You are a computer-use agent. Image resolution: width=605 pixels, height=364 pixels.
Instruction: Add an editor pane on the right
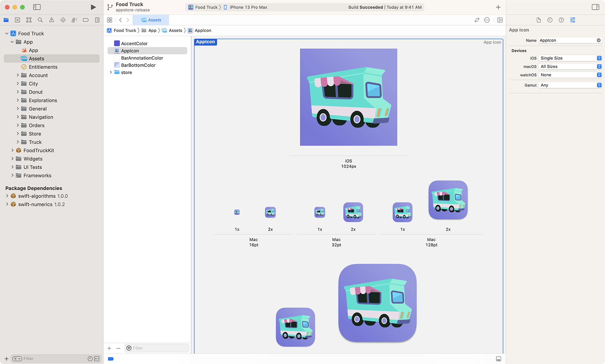[x=500, y=20]
